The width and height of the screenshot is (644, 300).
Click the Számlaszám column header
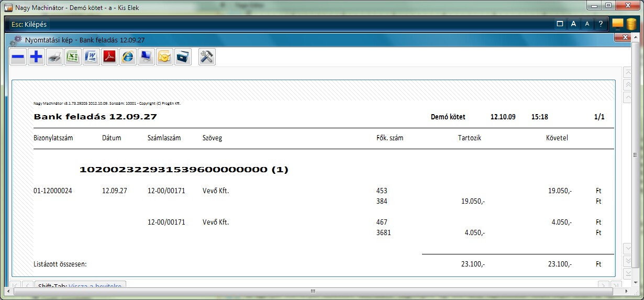pyautogui.click(x=164, y=138)
